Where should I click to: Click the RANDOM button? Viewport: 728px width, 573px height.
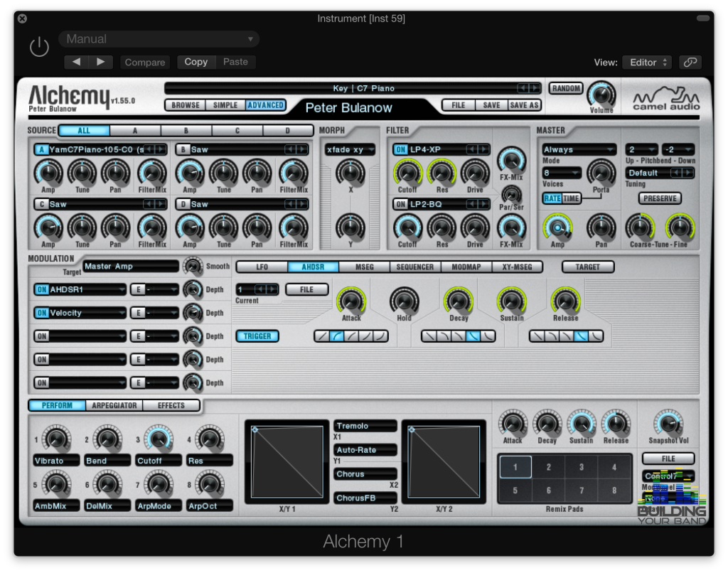(x=566, y=88)
